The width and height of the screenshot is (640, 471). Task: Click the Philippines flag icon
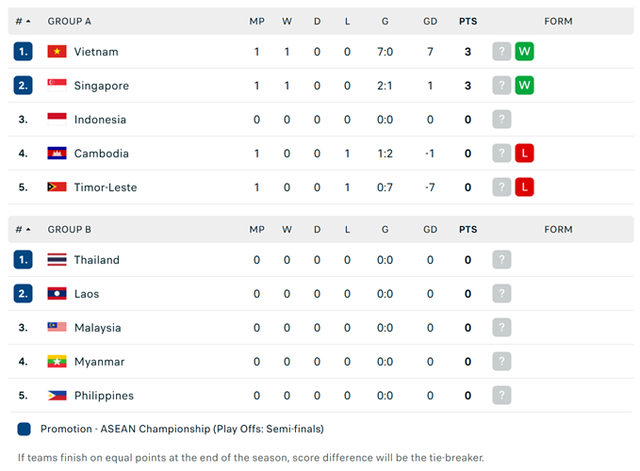click(x=57, y=395)
